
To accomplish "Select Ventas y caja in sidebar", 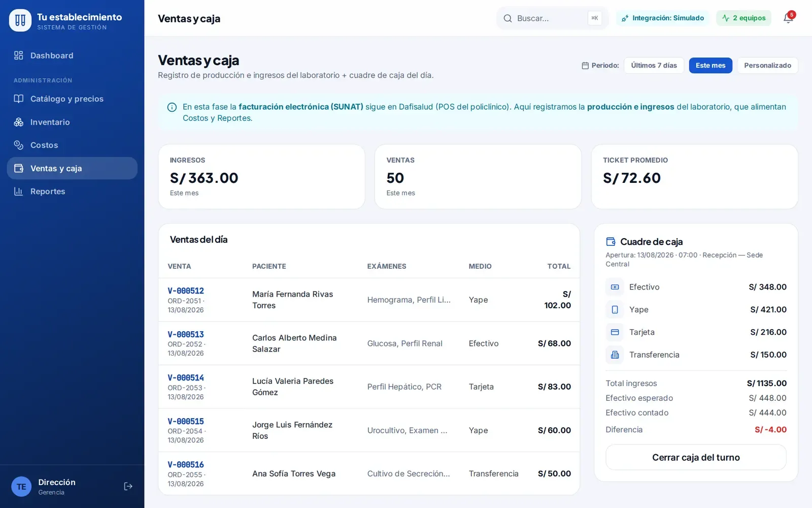I will coord(72,168).
